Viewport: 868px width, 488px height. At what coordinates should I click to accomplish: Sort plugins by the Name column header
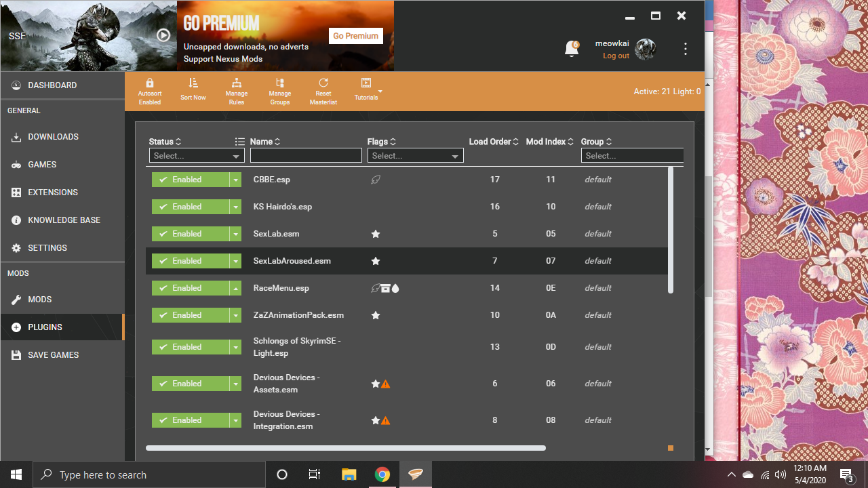(x=265, y=142)
